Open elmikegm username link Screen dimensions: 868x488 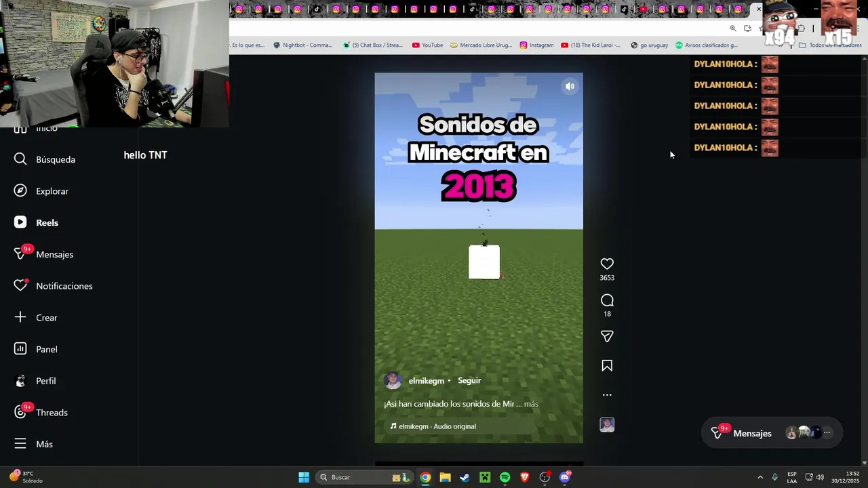(426, 381)
